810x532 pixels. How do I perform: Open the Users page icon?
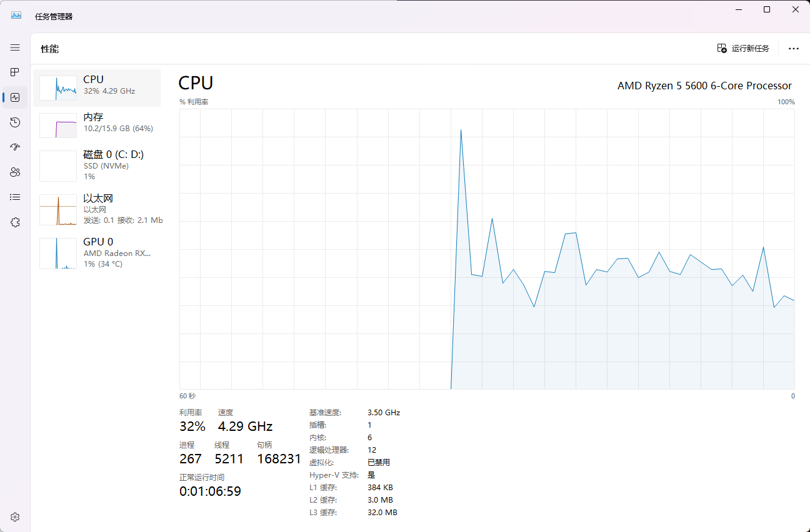15,172
